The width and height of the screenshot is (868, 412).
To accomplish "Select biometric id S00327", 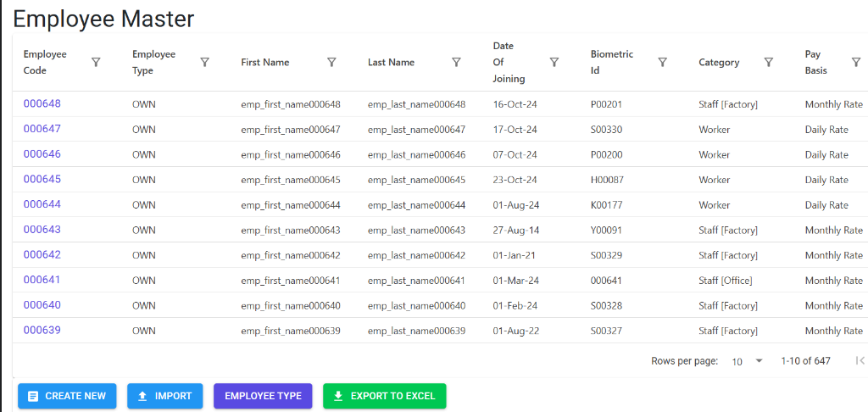I will point(607,331).
